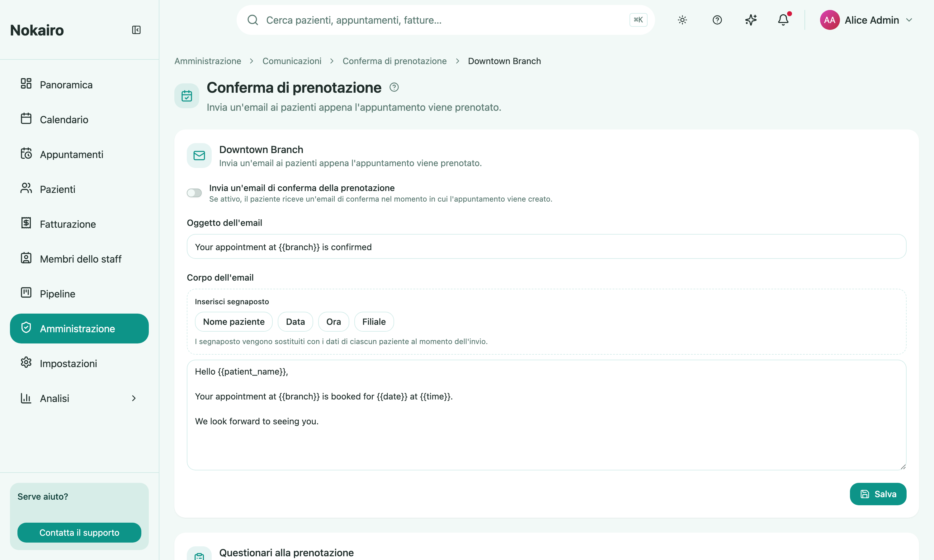Click the Fatturazione receipt icon
Viewport: 934px width, 560px height.
pos(26,223)
